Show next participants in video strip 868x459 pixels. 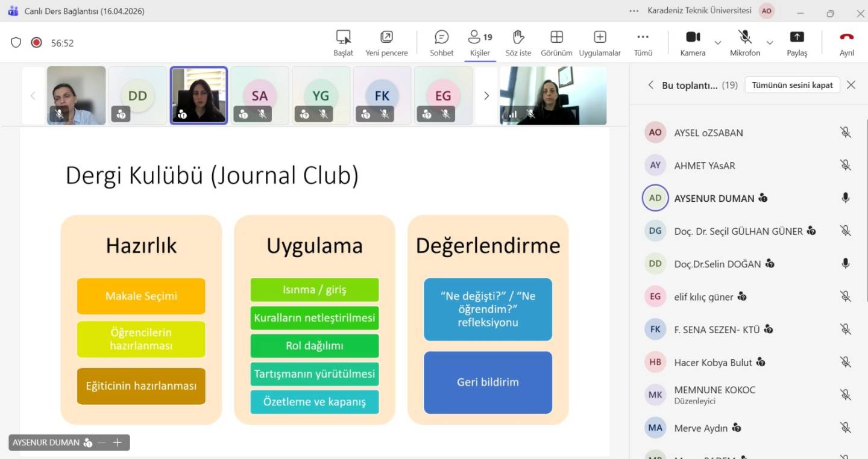click(x=486, y=96)
